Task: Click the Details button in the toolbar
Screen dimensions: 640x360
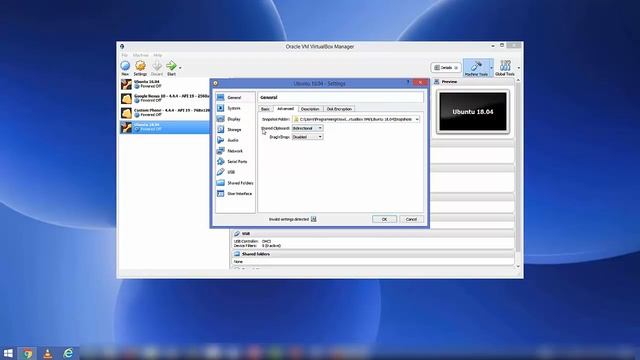Action: [x=446, y=68]
